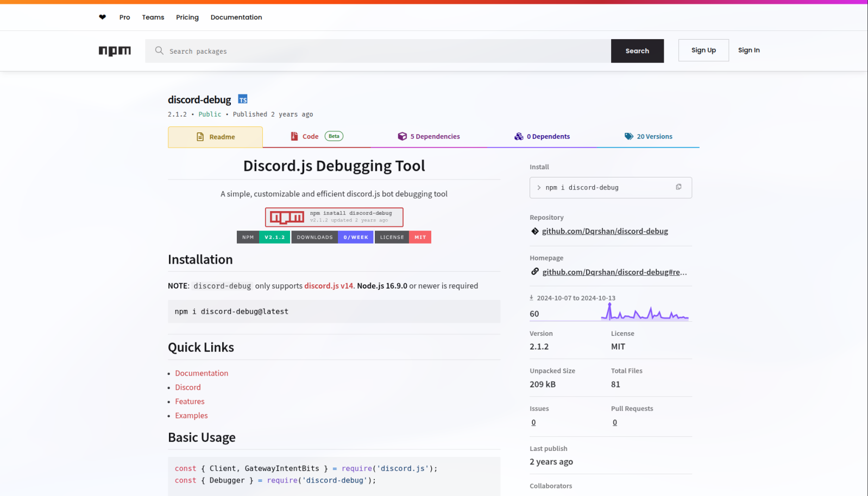Copy the npm install command
868x496 pixels.
678,187
